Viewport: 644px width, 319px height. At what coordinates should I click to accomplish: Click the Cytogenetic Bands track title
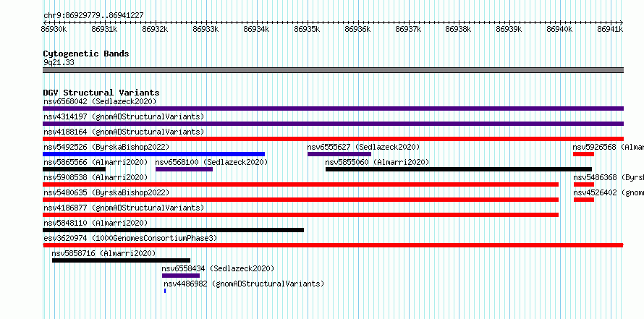[x=86, y=54]
